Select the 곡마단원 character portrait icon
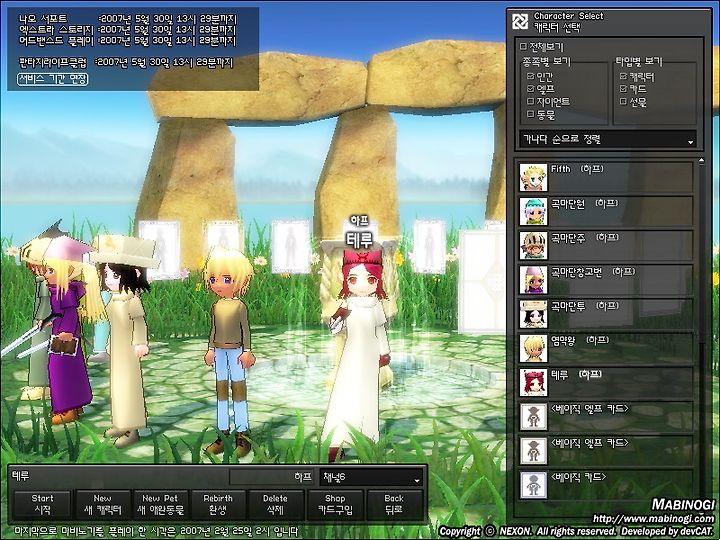Screen dimensions: 720x540 [x=533, y=211]
